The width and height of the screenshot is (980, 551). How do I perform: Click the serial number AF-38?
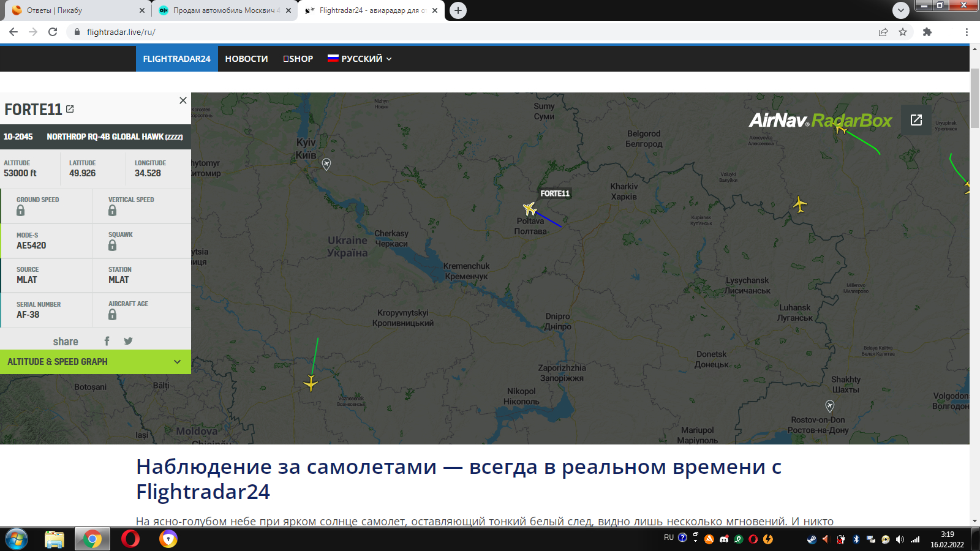[28, 315]
